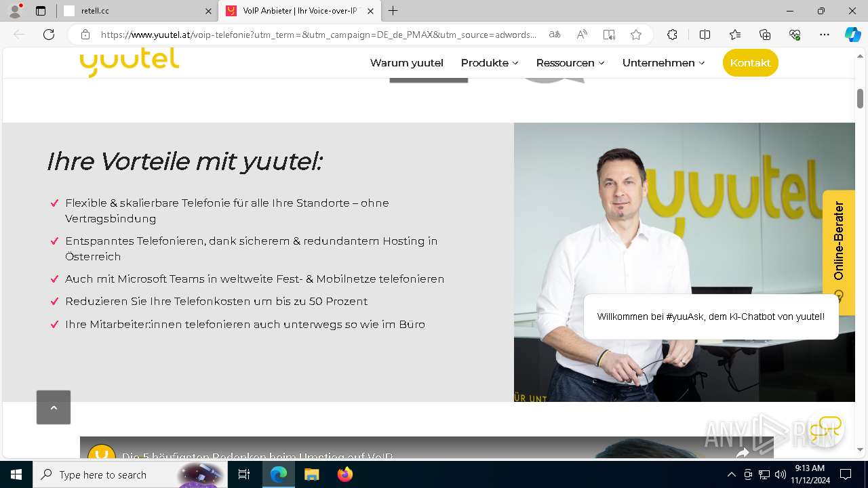Open the Warum yuutel menu item
The width and height of the screenshot is (868, 488).
pos(407,63)
